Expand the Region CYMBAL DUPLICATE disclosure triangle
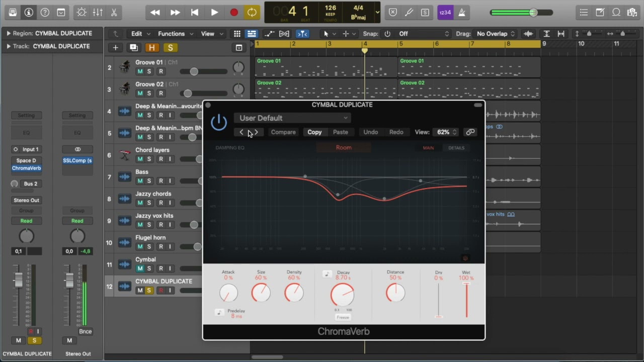Screen dimensions: 644x362 point(9,33)
